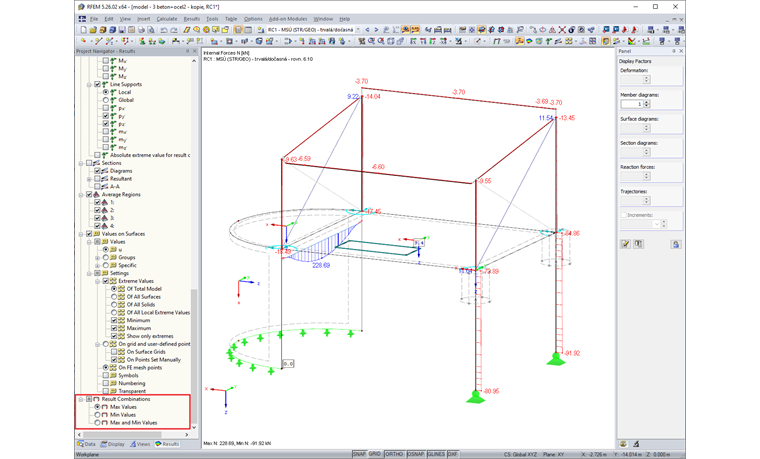The height and width of the screenshot is (459, 760).
Task: Toggle ORTHO in the status bar
Action: tap(395, 454)
